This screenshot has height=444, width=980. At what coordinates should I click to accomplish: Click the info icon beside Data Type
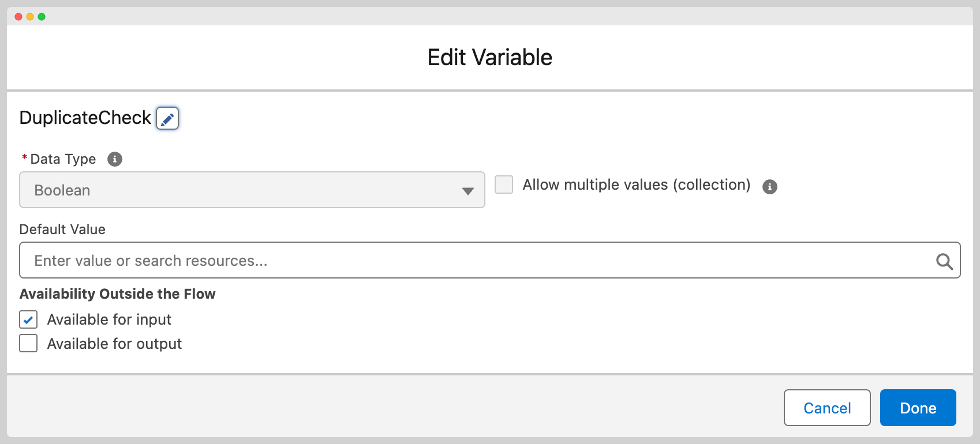click(x=115, y=159)
